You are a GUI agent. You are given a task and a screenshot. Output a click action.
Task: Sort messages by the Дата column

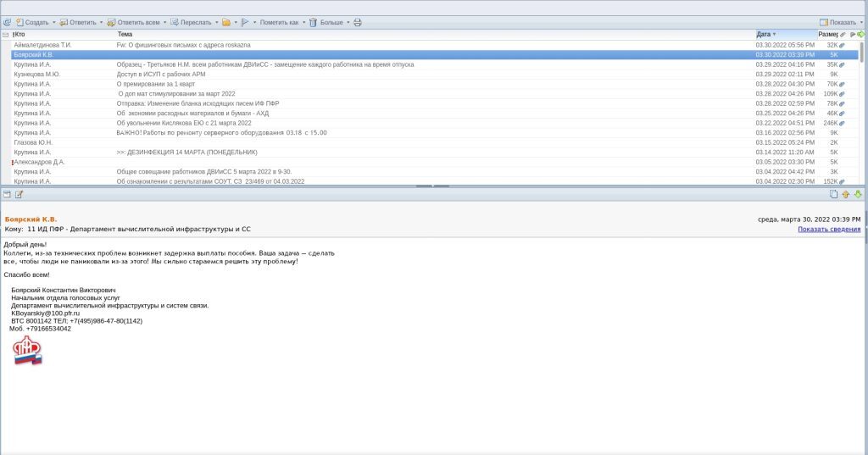point(764,34)
